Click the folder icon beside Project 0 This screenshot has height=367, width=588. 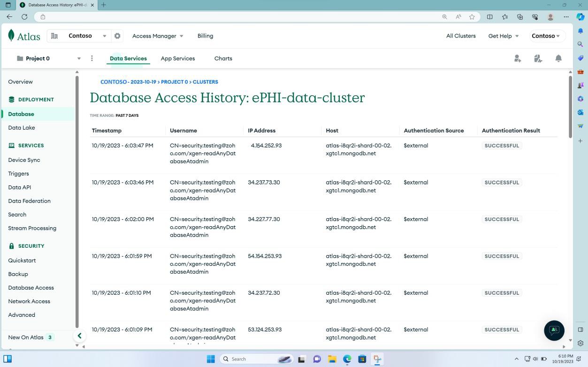20,58
